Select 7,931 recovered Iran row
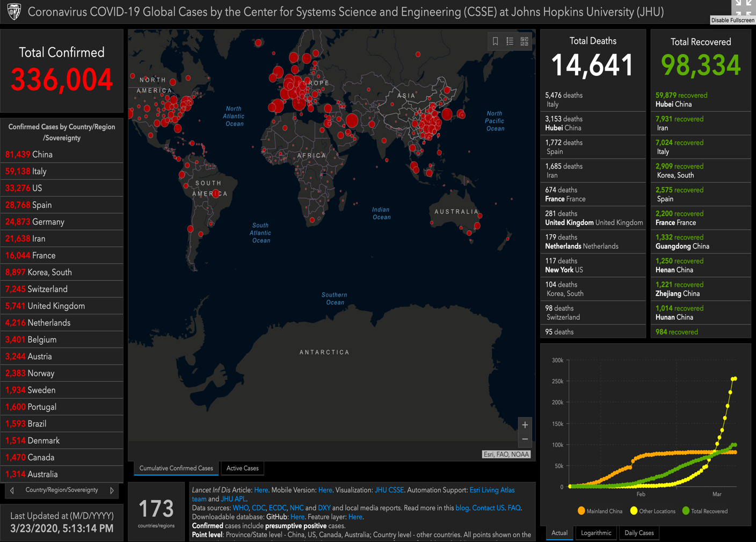This screenshot has height=542, width=756. (x=701, y=124)
